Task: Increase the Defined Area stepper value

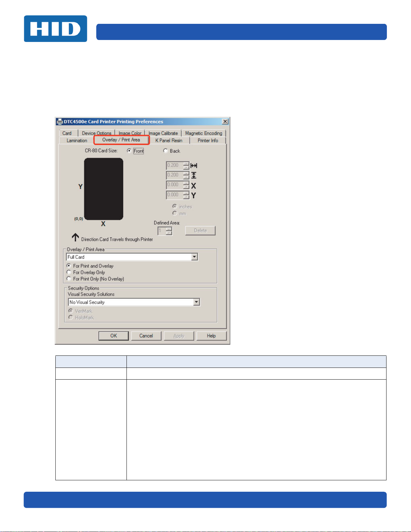Action: 169,229
